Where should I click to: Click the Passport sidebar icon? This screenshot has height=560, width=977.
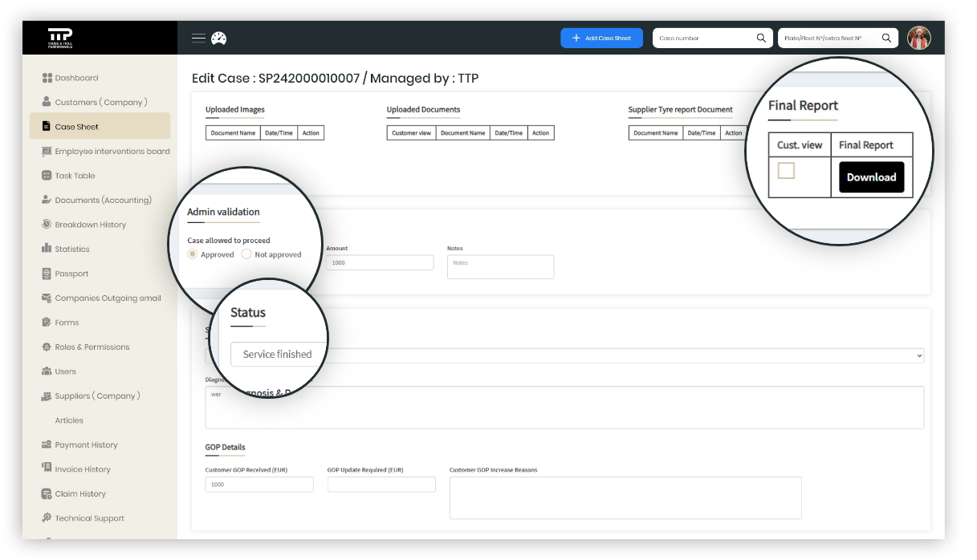click(x=47, y=274)
